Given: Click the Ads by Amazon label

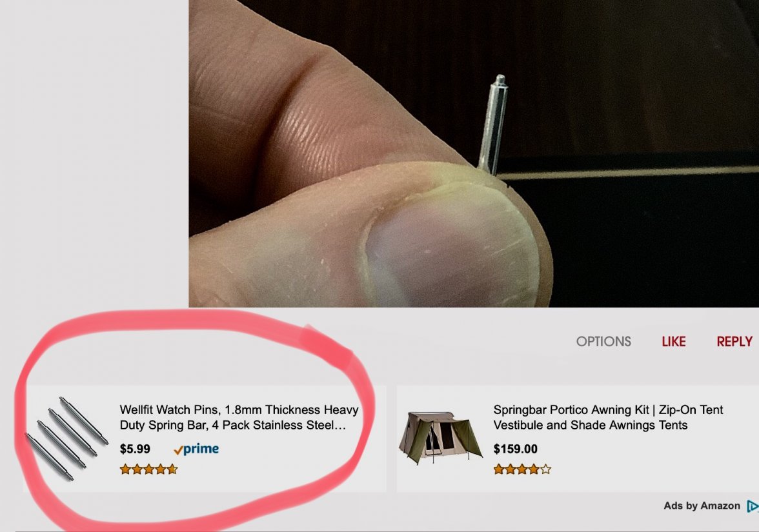Looking at the screenshot, I should point(702,506).
